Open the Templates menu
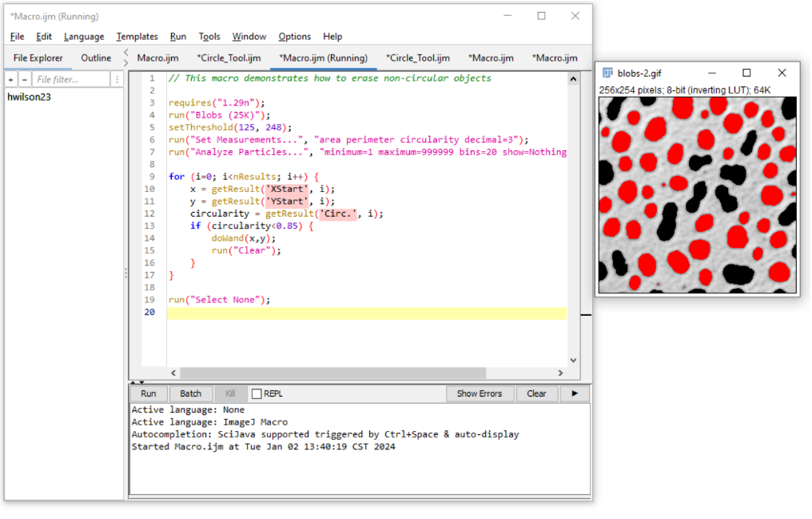Screen dimensions: 812x519 coord(137,37)
